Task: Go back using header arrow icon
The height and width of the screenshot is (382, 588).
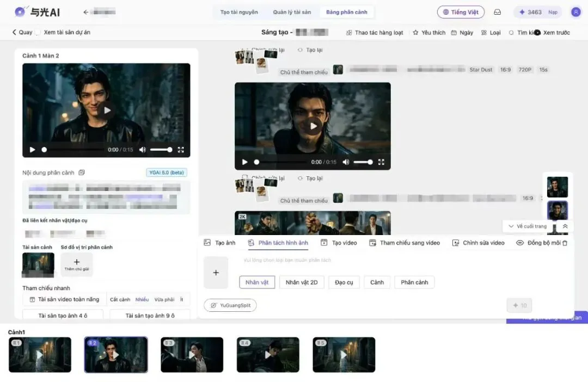Action: [x=85, y=12]
